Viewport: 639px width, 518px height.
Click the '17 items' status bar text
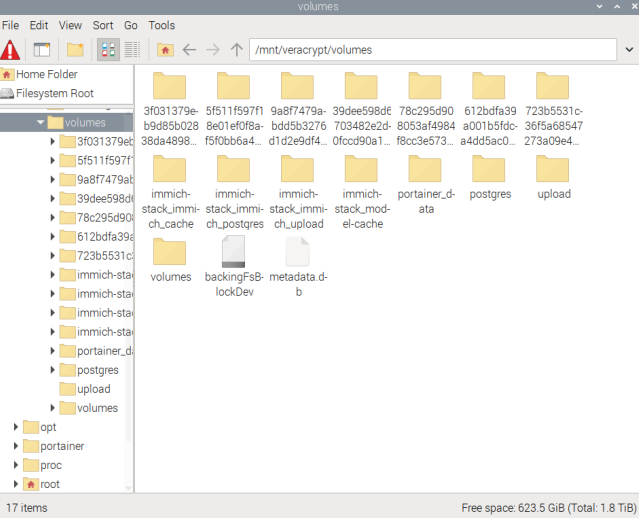(27, 508)
